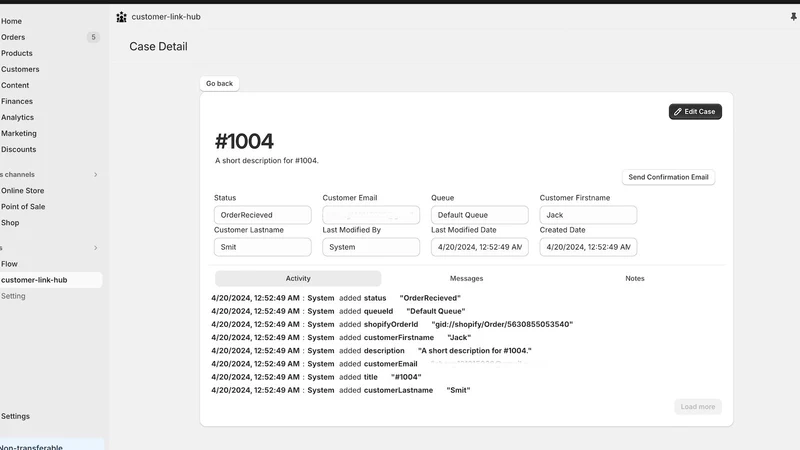Click the Non-transferable banner at the bottom

51,445
